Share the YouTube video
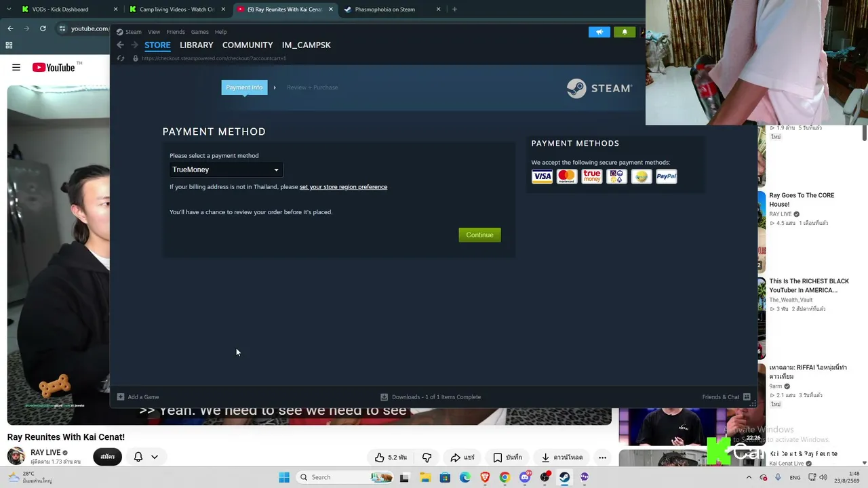868x488 pixels. 462,457
